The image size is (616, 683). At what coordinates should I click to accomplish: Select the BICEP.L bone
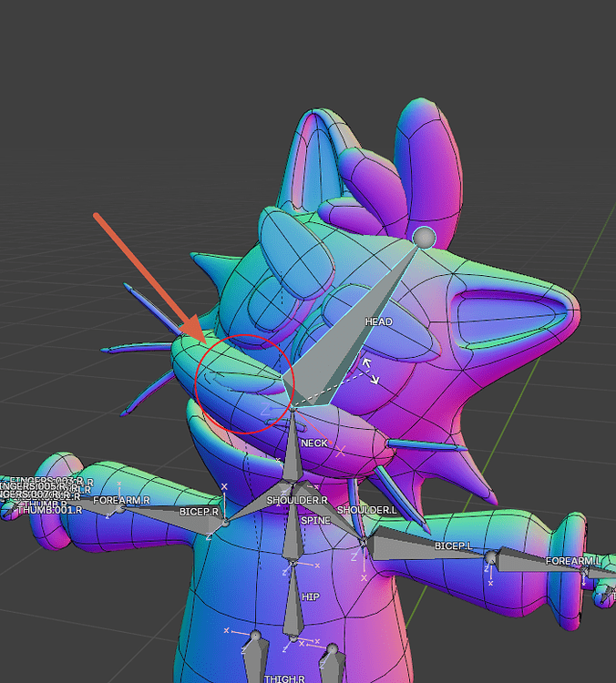tap(427, 549)
